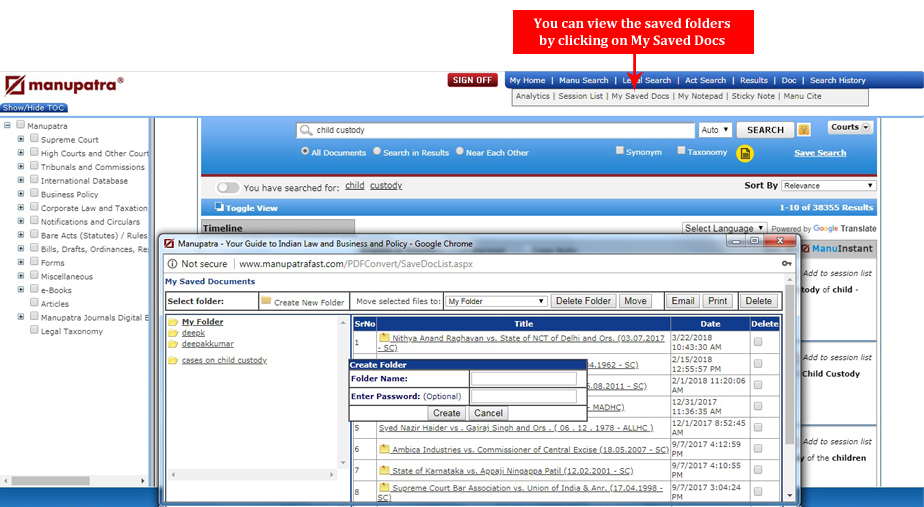
Task: Select Search in Results radio button
Action: pyautogui.click(x=377, y=152)
